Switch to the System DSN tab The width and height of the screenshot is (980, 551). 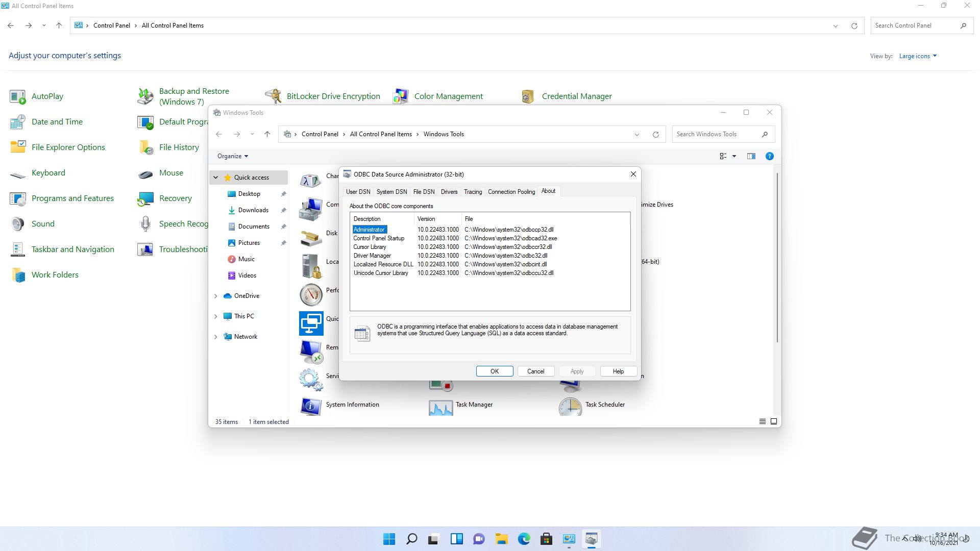point(391,192)
